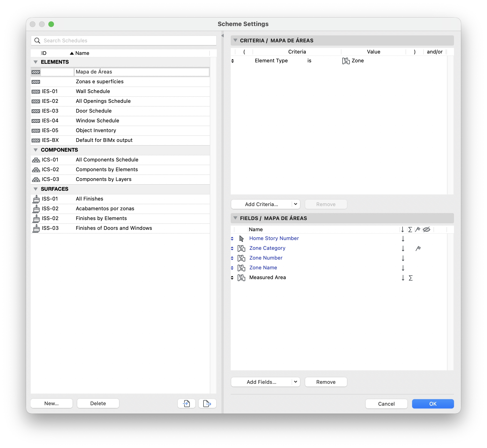Click the sum icon in fields header
The image size is (487, 448).
tap(410, 230)
